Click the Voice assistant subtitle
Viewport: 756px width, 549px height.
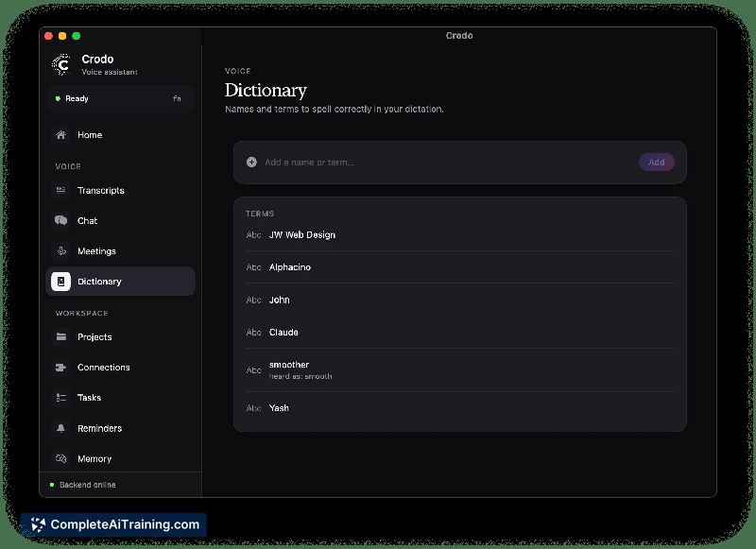point(110,72)
